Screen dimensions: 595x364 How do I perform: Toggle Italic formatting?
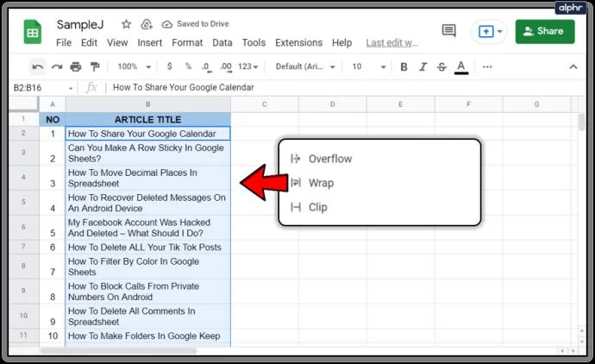click(423, 66)
